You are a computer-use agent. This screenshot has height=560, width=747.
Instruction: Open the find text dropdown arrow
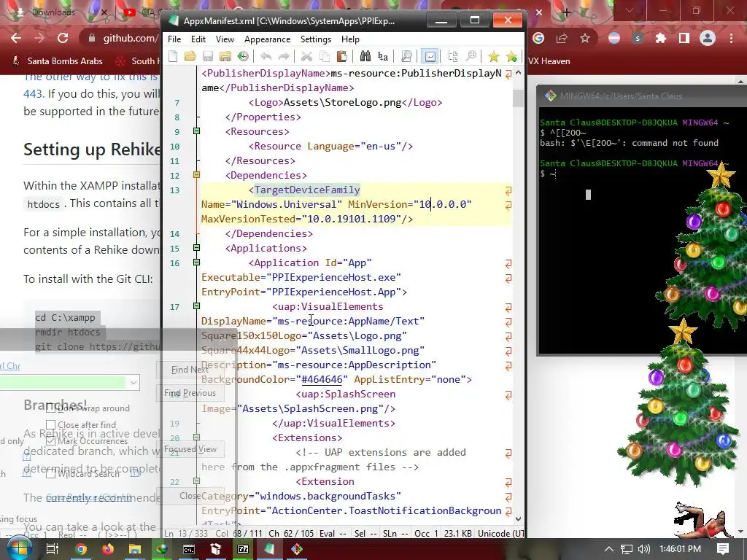133,382
